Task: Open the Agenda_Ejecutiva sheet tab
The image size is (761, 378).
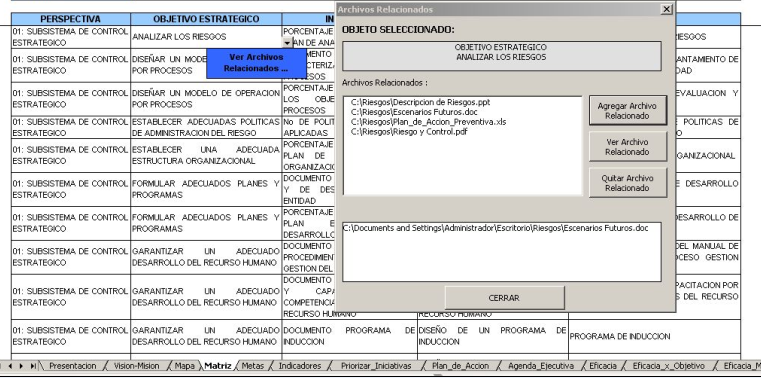Action: [541, 366]
